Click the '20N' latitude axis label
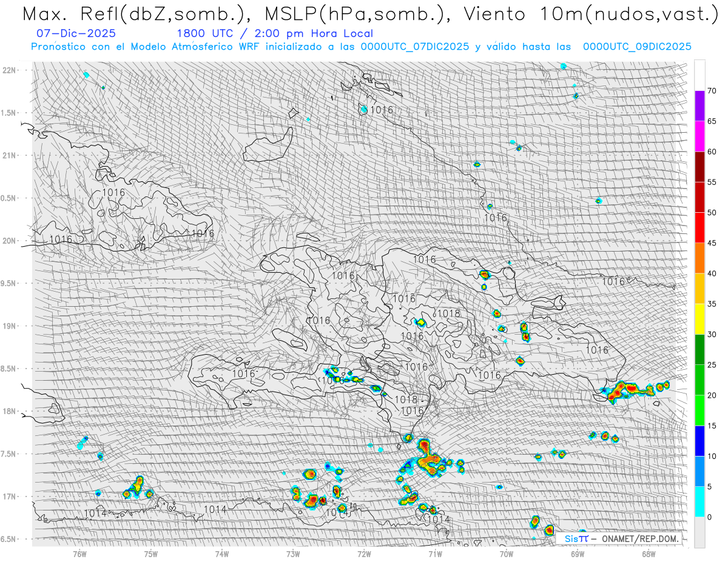Viewport: 728px width, 562px height. (x=9, y=241)
